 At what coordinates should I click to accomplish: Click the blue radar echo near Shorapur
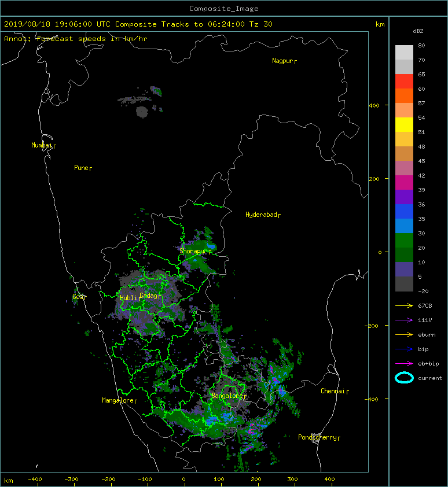[x=211, y=246]
